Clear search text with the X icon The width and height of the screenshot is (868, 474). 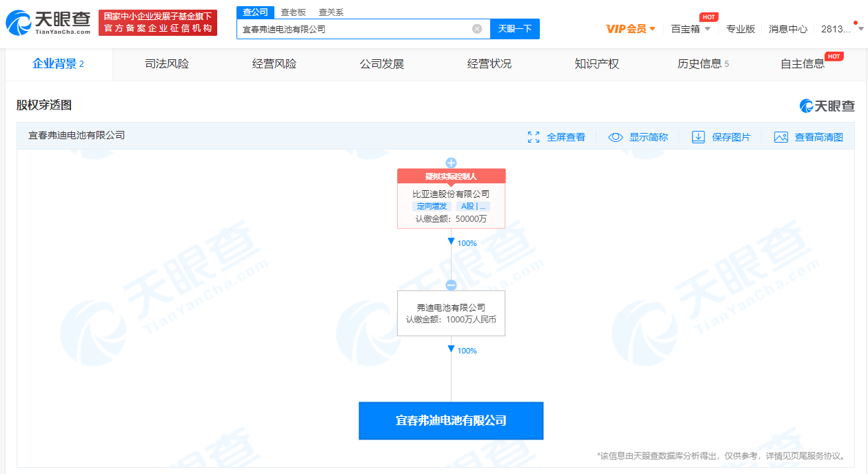[x=476, y=29]
